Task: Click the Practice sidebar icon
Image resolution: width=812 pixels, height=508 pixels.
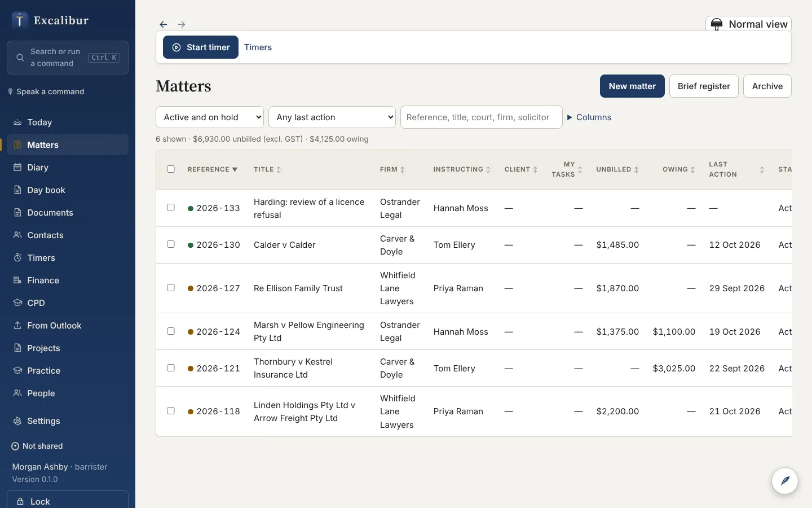Action: (17, 371)
